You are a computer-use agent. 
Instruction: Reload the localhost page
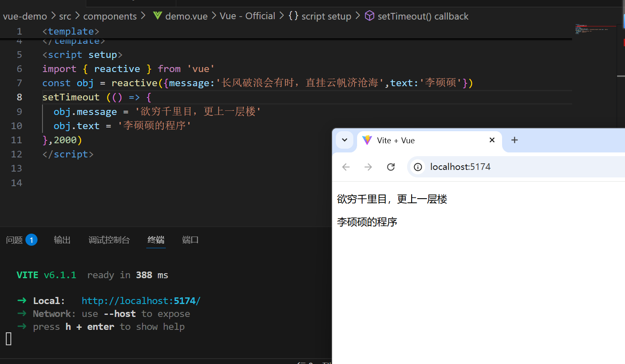click(391, 167)
